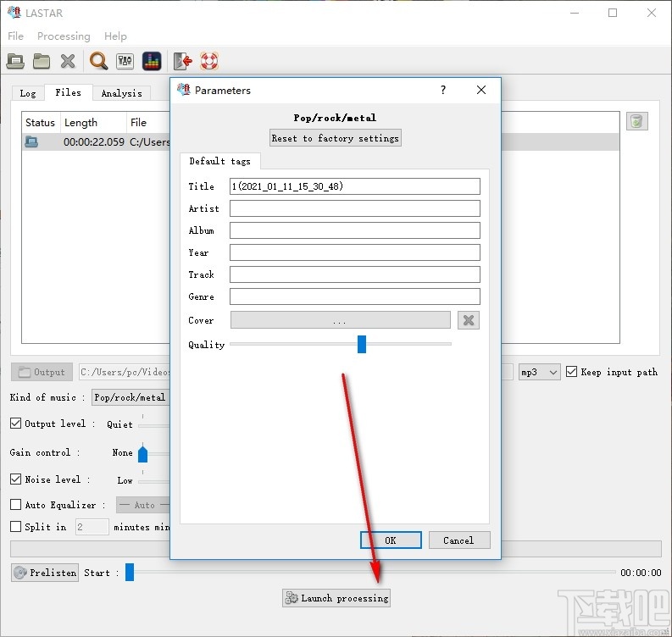Open the mp3 format dropdown

coord(539,372)
